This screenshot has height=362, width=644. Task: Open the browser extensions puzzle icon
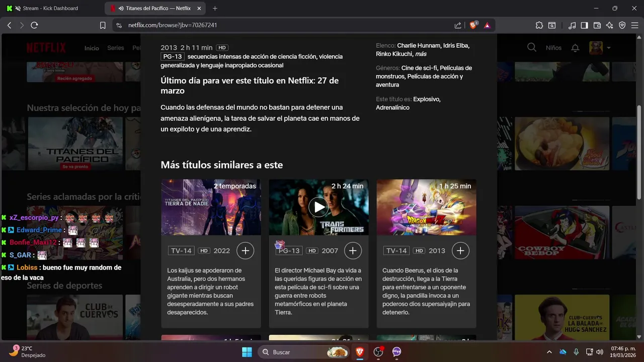click(x=539, y=25)
